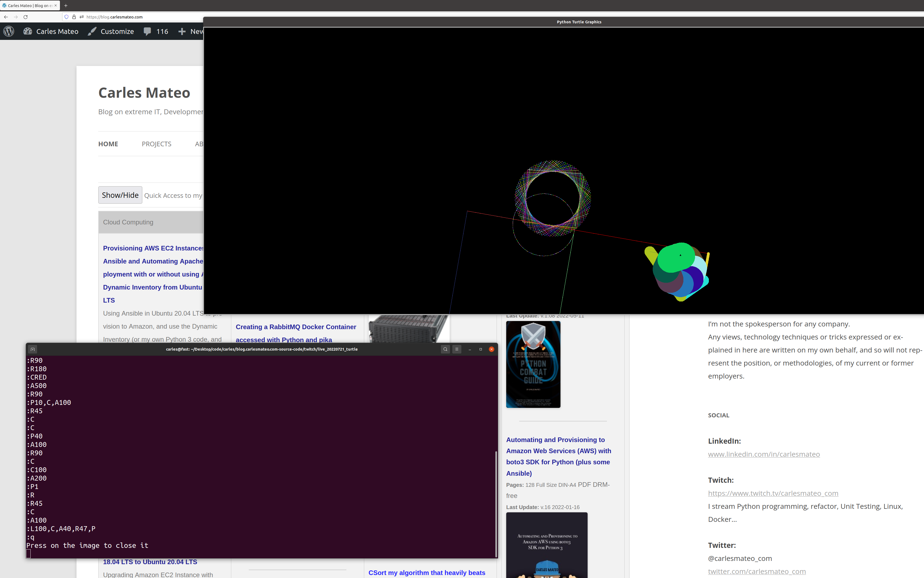Viewport: 924px width, 578px height.
Task: Click terminal line ':P10,C,A100'
Action: [49, 402]
